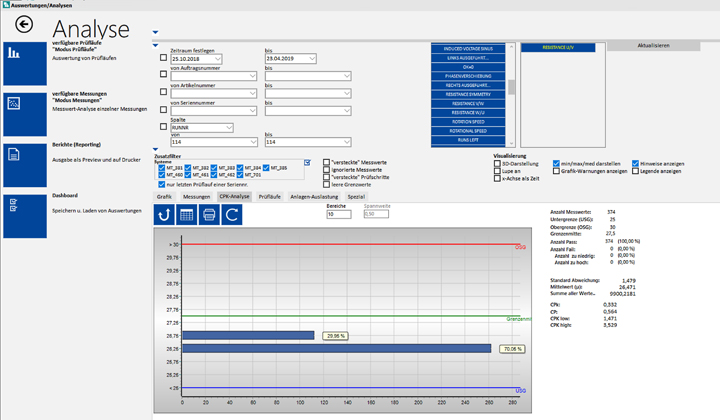
Task: Open the Messungen scatter plot tile
Action: tap(25, 114)
